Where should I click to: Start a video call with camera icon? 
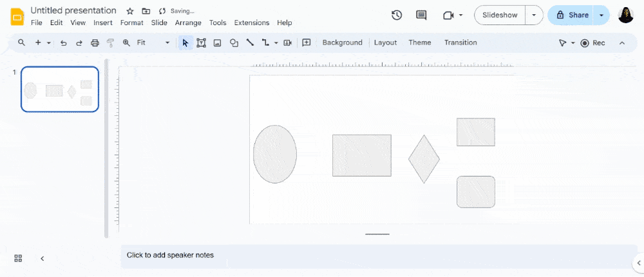[x=448, y=15]
